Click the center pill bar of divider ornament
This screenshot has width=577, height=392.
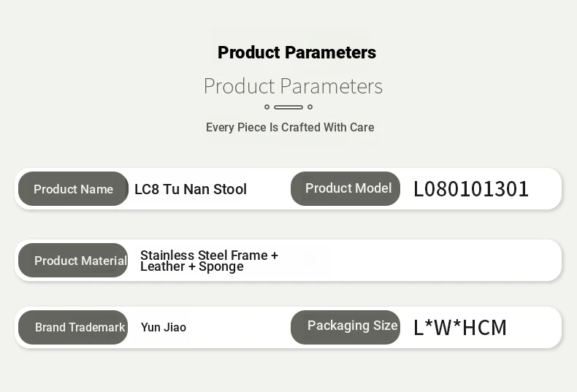click(x=288, y=107)
